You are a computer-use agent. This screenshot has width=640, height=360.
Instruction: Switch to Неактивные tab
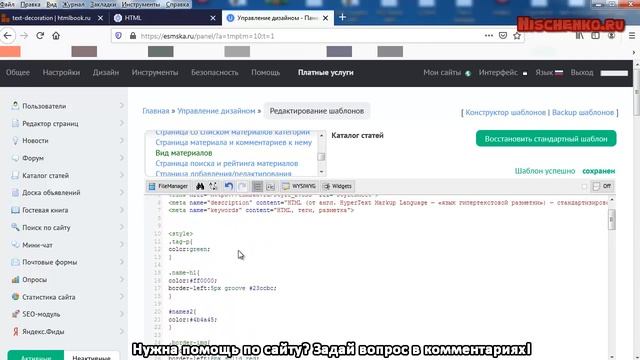91,358
